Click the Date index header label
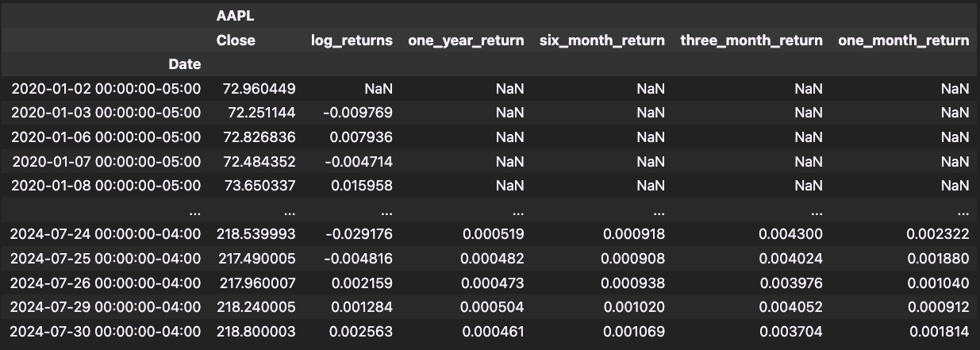Screen dimensions: 980x350 184,63
